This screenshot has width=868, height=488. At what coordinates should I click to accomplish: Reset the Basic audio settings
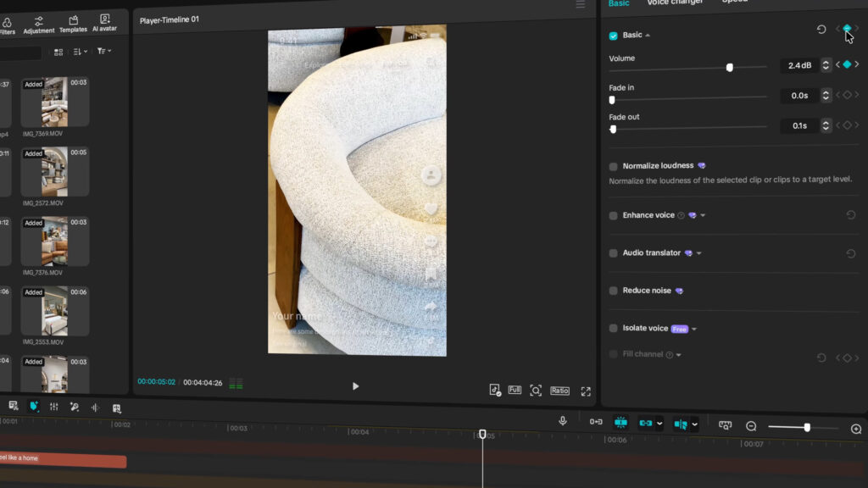821,30
